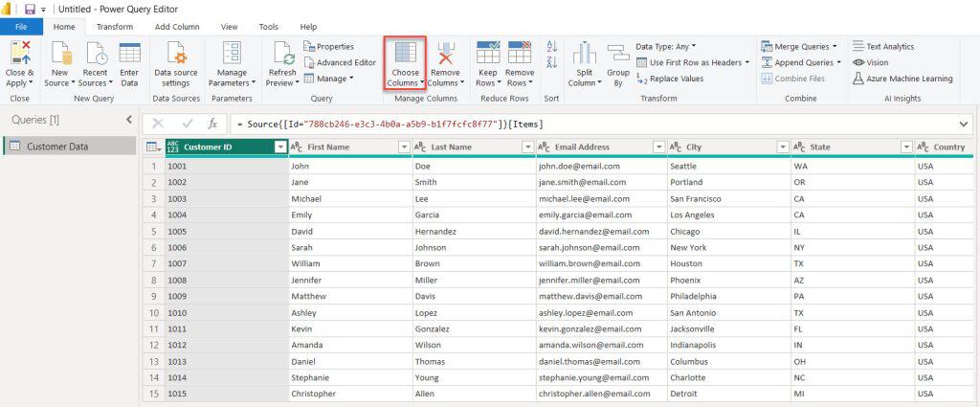Open the Data Type: Any dropdown
This screenshot has width=980, height=407.
pos(666,46)
